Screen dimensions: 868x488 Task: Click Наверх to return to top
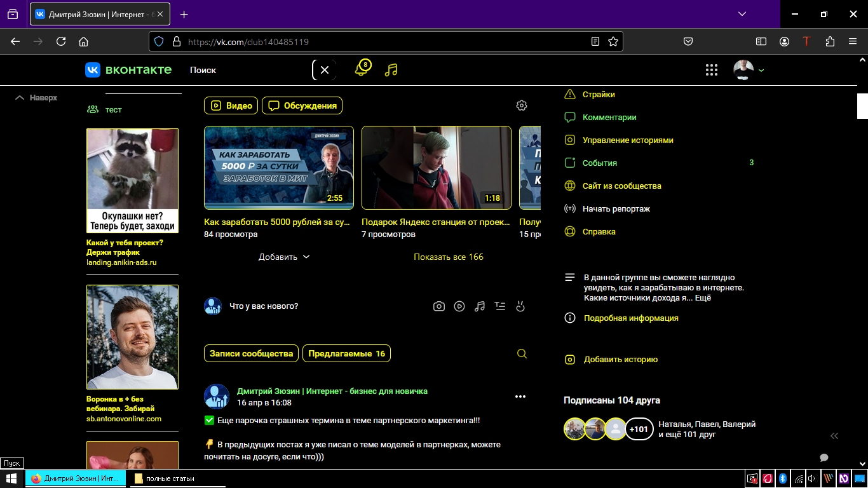point(36,98)
